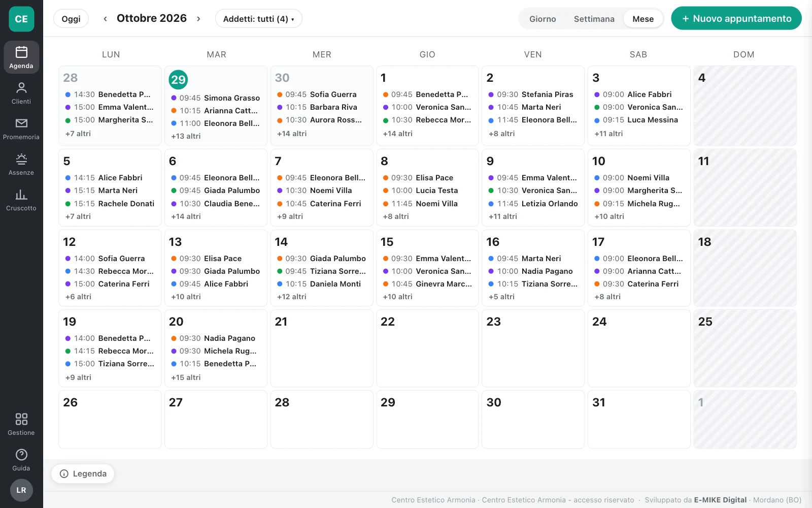Screen dimensions: 812x508
Task: Expand the Addetti: tutti (4) filter
Action: coord(259,19)
